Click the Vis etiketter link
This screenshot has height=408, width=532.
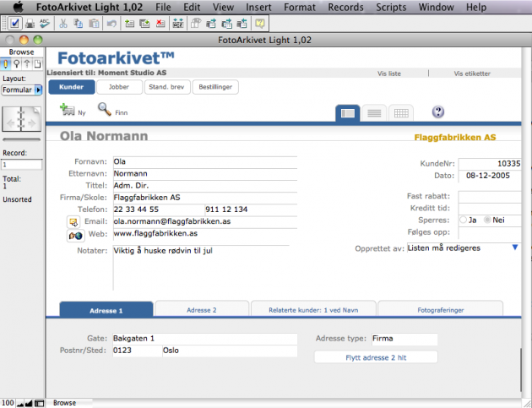coord(472,73)
